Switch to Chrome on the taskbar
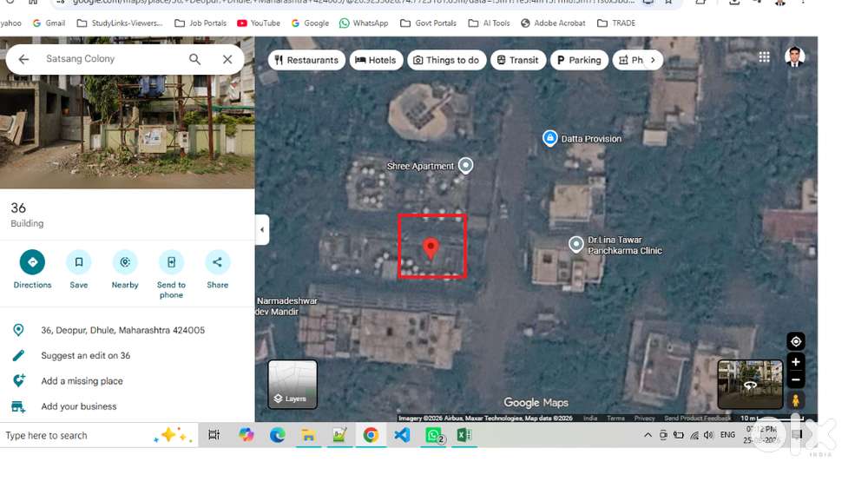 [371, 435]
